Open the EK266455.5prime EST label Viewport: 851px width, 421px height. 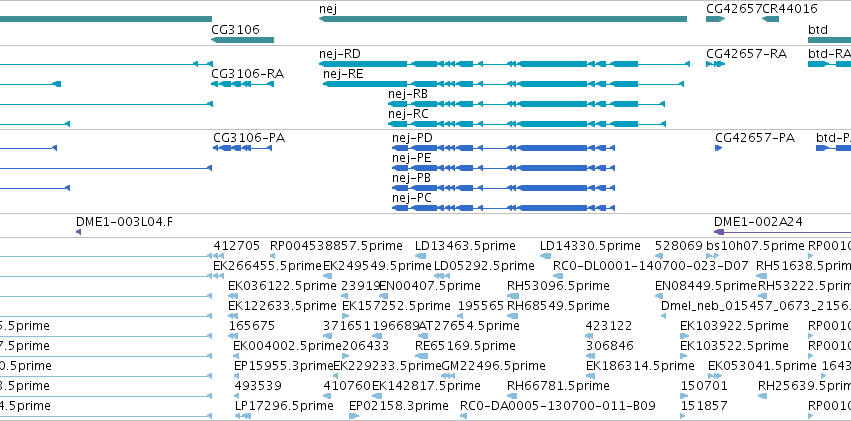(268, 266)
